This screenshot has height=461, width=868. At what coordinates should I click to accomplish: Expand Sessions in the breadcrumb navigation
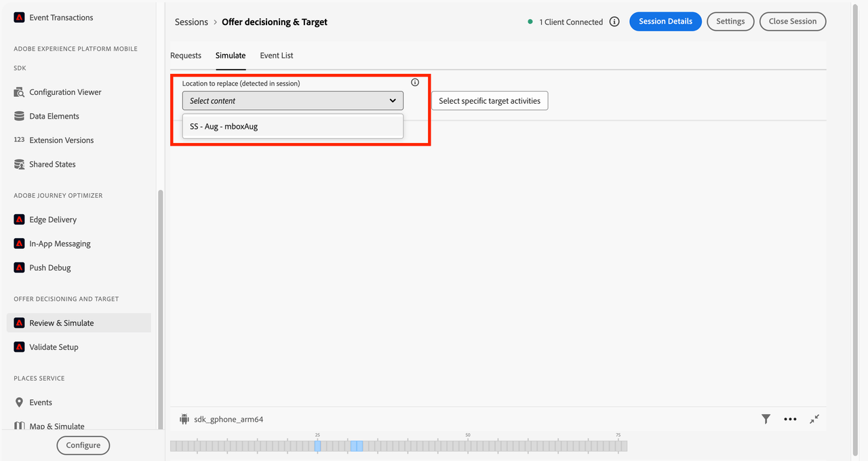191,22
